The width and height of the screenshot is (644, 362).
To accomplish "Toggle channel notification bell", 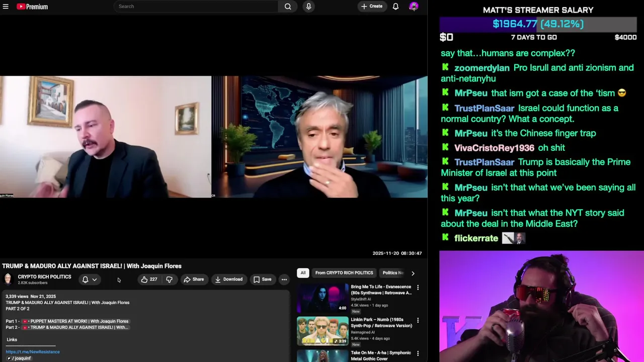I will click(85, 280).
